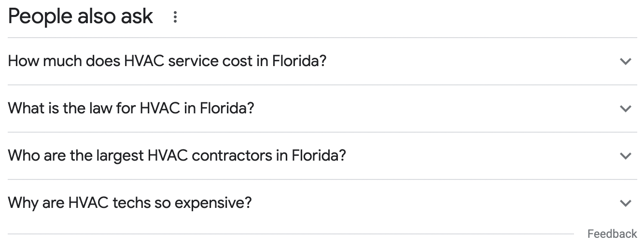
Task: Click the HVAC service cost question text
Action: click(168, 61)
